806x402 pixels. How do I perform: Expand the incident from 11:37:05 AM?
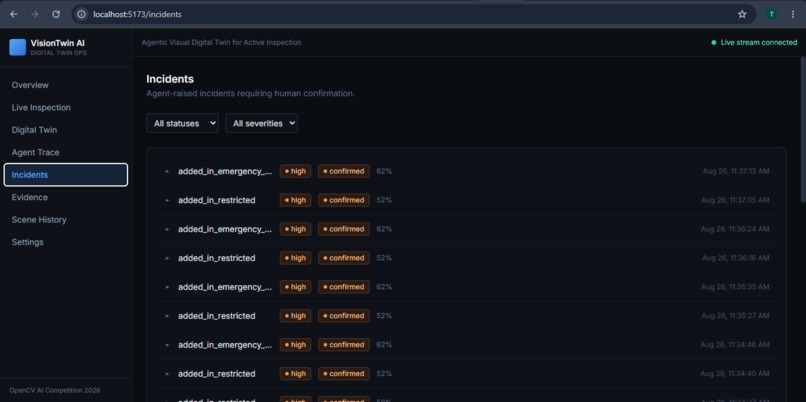pos(167,200)
